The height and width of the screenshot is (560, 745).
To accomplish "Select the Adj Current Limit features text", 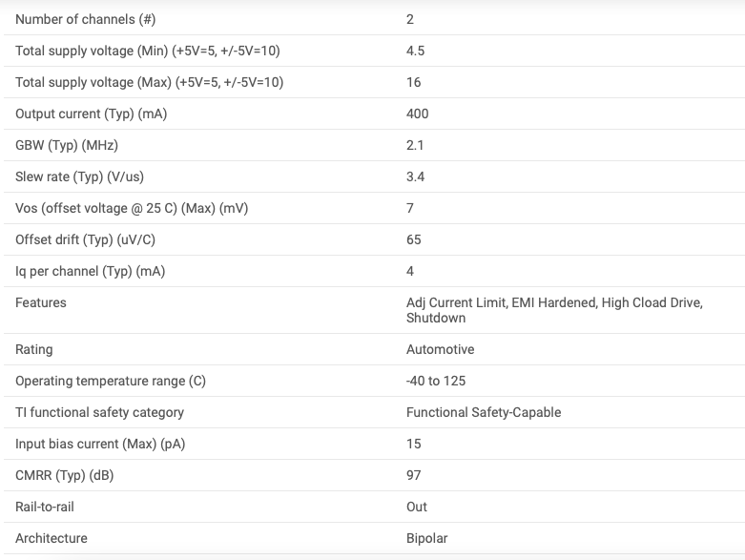I will 457,302.
